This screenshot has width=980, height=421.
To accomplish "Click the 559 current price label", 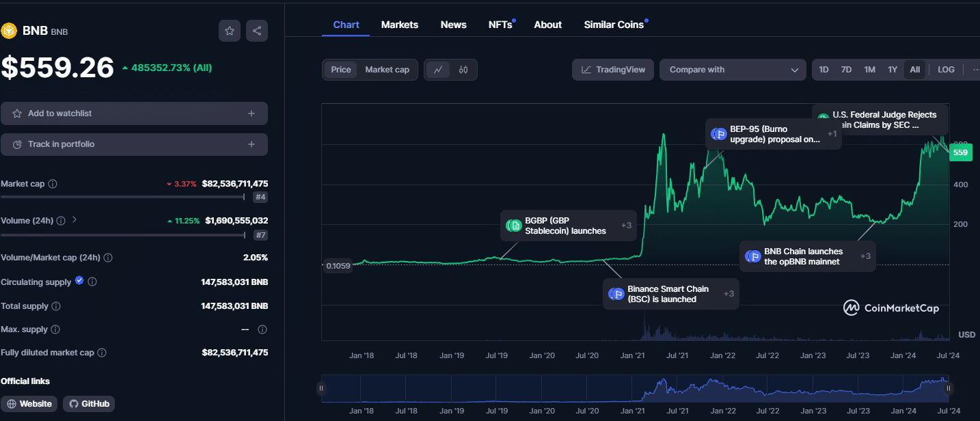I will (x=960, y=152).
